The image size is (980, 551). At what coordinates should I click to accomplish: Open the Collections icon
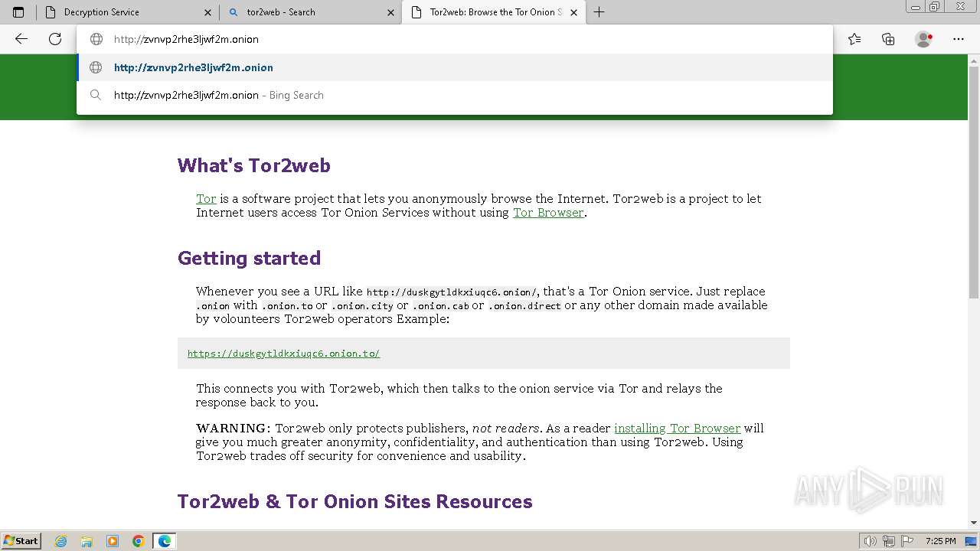click(x=888, y=39)
